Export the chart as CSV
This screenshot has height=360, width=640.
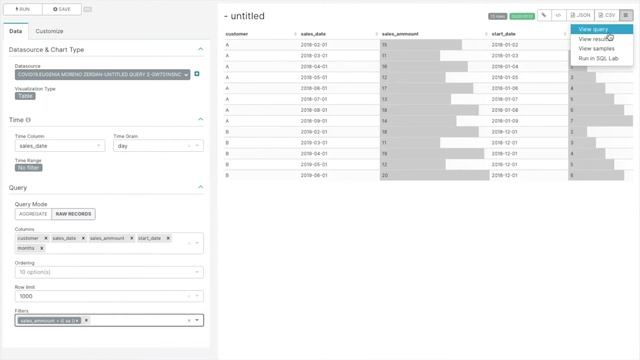pyautogui.click(x=607, y=15)
